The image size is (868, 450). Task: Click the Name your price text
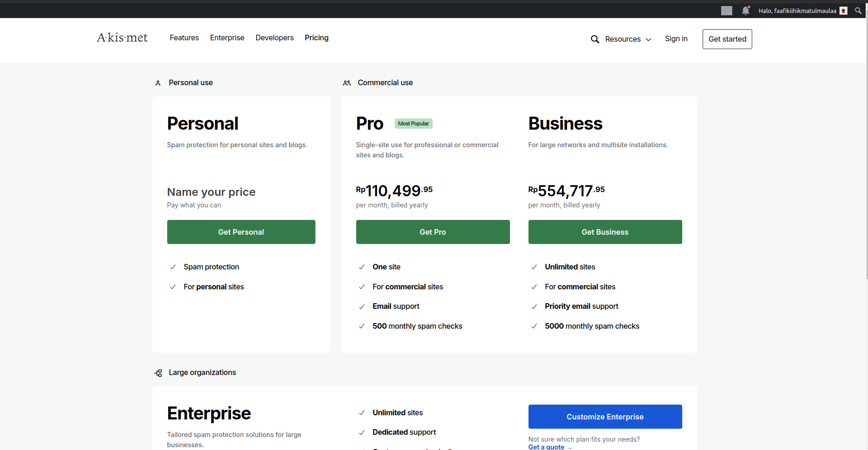pyautogui.click(x=211, y=192)
